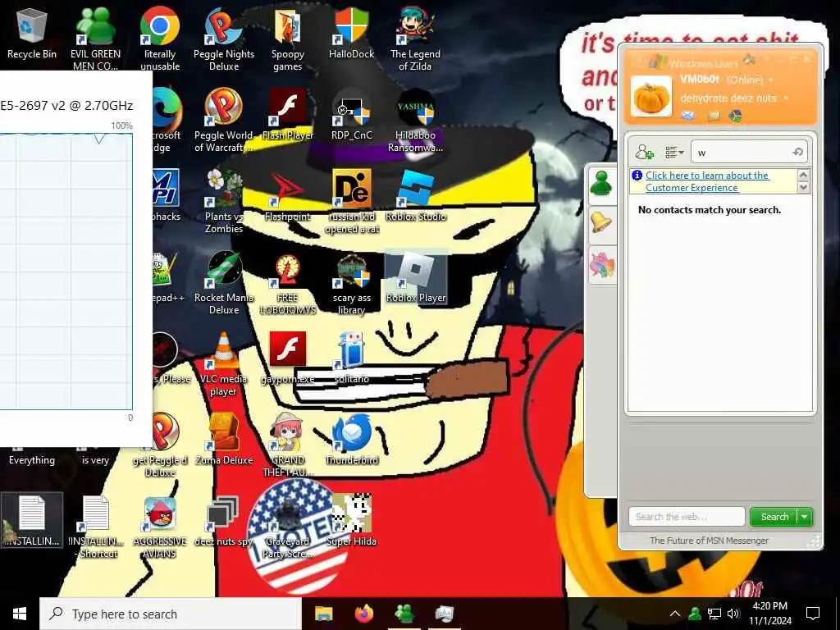Open Chrome shortcut labeled 'literally unusable'
The image size is (840, 630).
coord(160,38)
